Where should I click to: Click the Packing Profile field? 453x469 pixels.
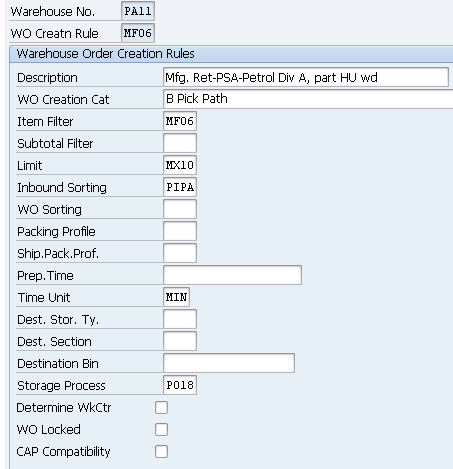[x=180, y=231]
